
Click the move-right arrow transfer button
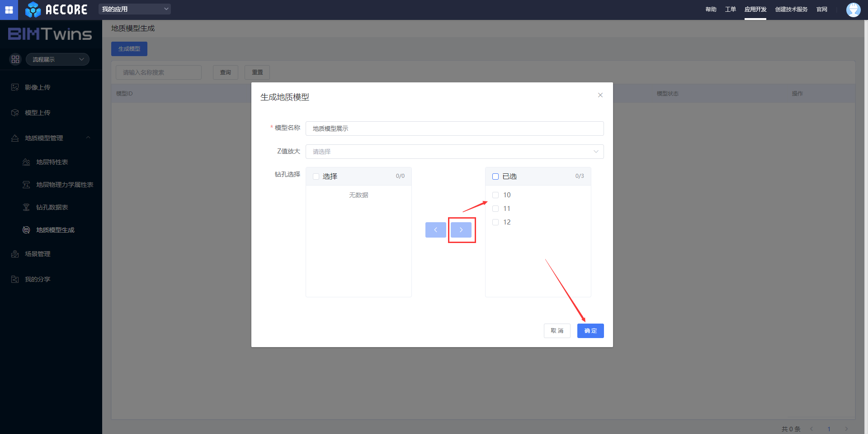461,230
